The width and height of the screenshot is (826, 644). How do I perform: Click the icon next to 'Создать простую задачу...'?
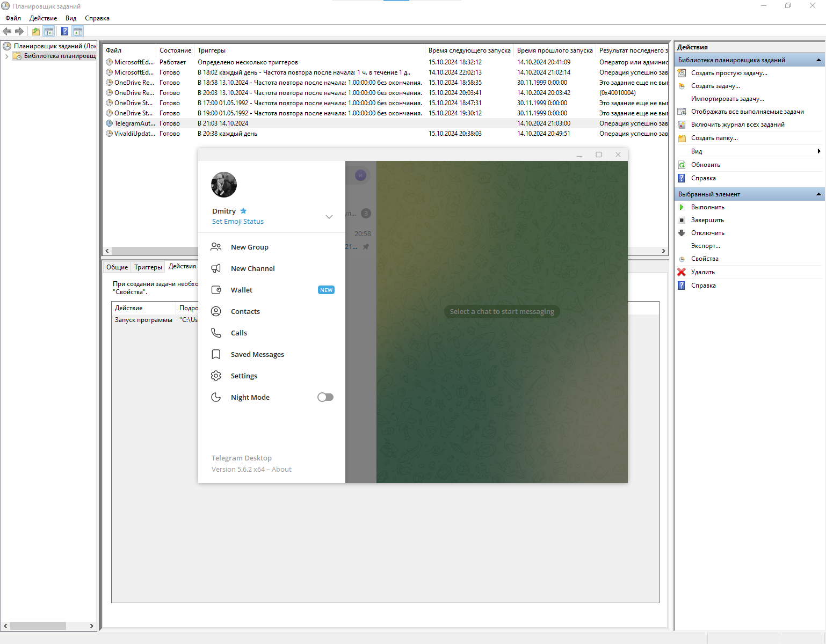682,73
